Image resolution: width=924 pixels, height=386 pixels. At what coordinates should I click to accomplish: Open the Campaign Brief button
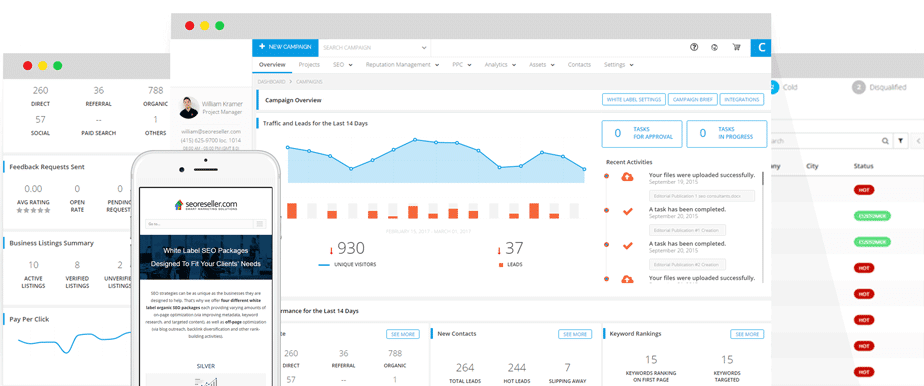tap(692, 100)
